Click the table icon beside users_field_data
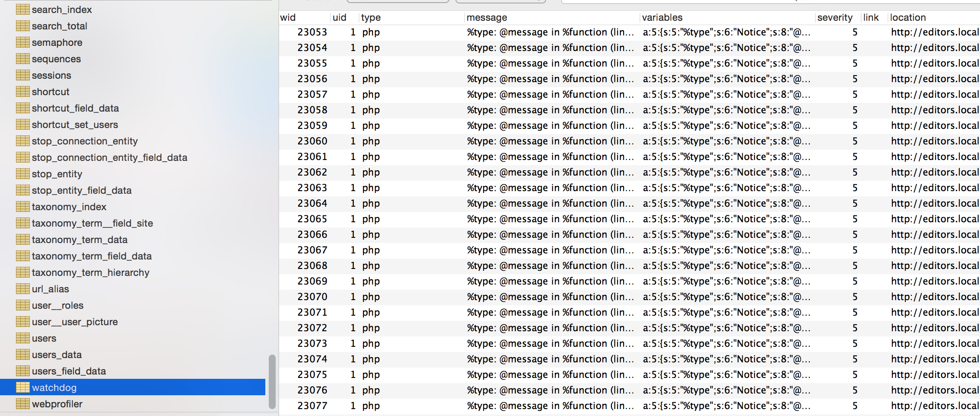This screenshot has height=416, width=980. (23, 371)
